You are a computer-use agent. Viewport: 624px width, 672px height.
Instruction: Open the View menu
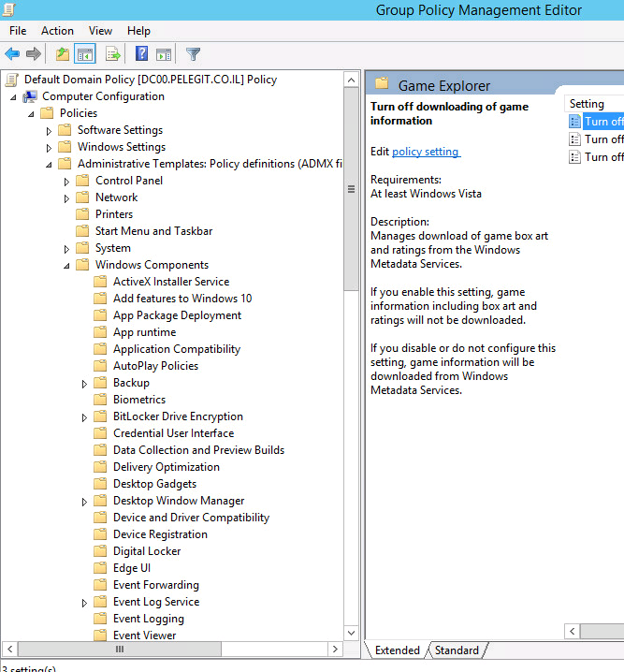tap(100, 31)
